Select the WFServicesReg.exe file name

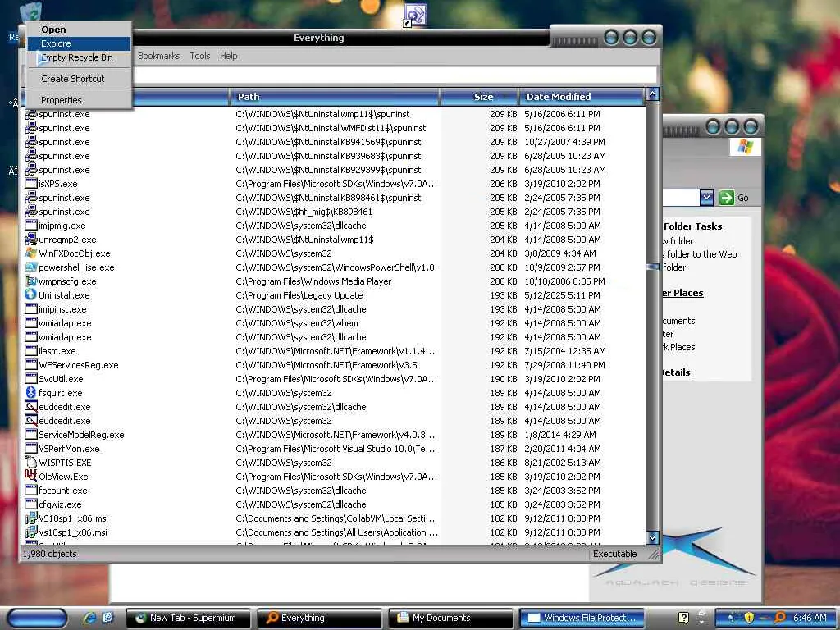[x=78, y=365]
